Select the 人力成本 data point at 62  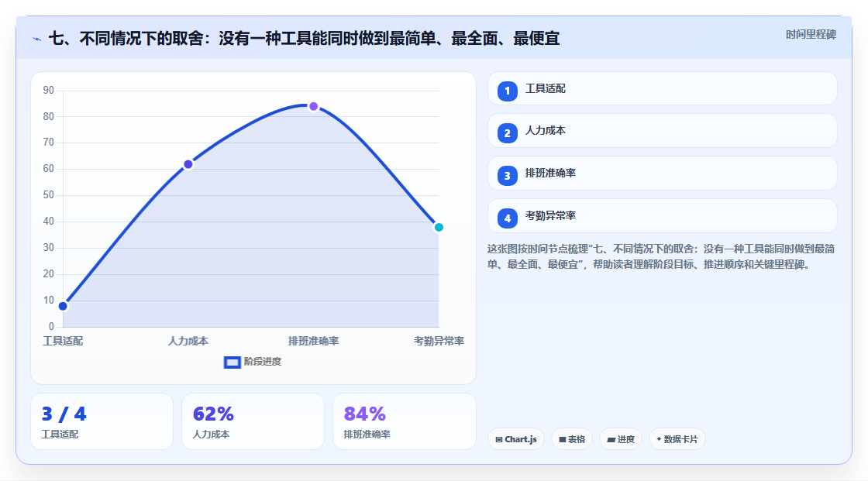[188, 164]
